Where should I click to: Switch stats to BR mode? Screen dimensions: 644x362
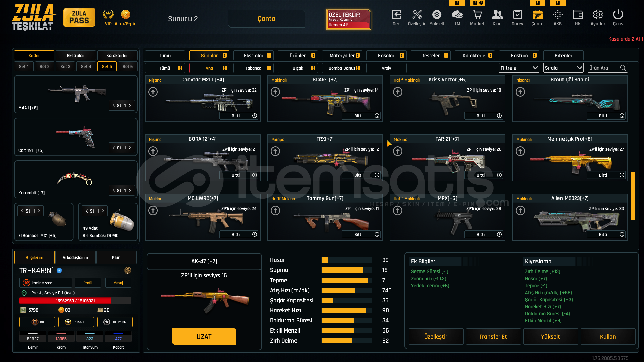click(37, 322)
